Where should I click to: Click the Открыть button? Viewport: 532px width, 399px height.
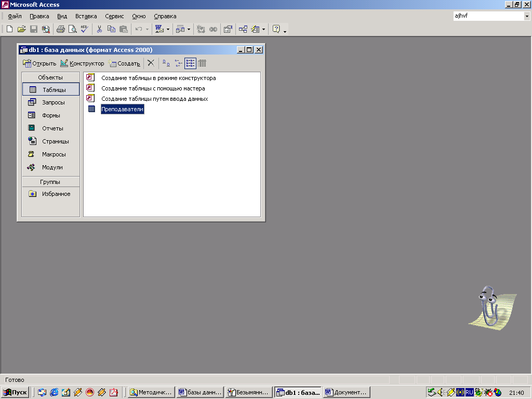pyautogui.click(x=39, y=63)
